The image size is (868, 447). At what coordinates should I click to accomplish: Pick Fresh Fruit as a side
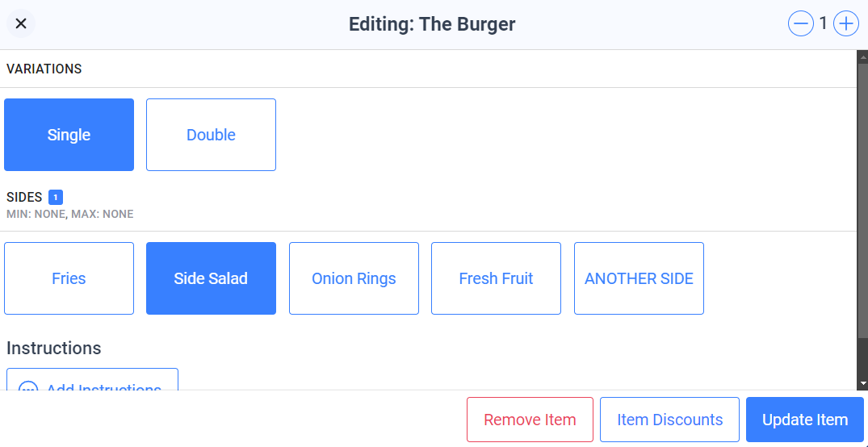496,278
